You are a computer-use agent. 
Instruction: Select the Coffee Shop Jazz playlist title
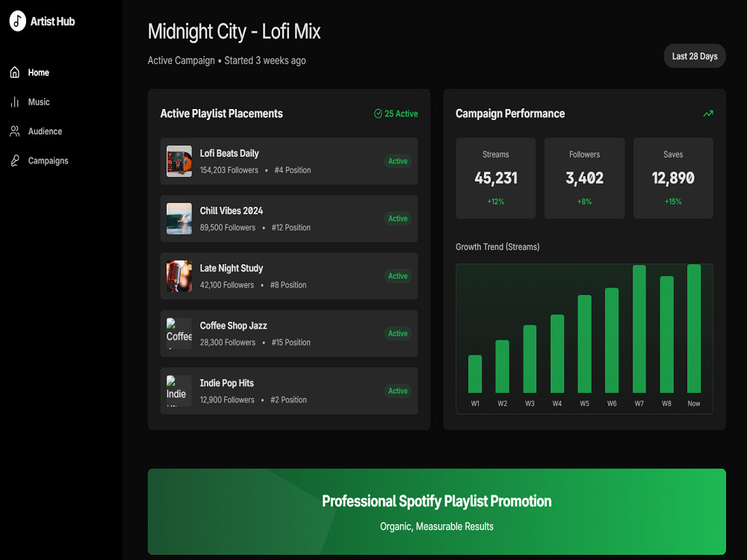(x=233, y=326)
